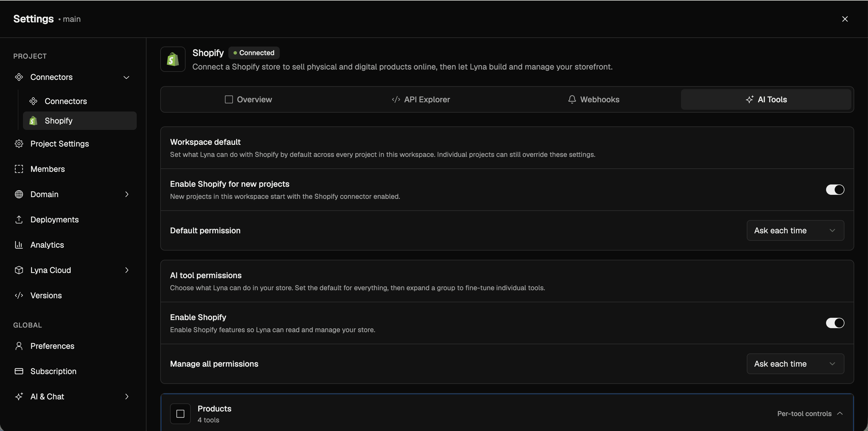Close the Settings dialog with X
The height and width of the screenshot is (431, 868).
(845, 19)
